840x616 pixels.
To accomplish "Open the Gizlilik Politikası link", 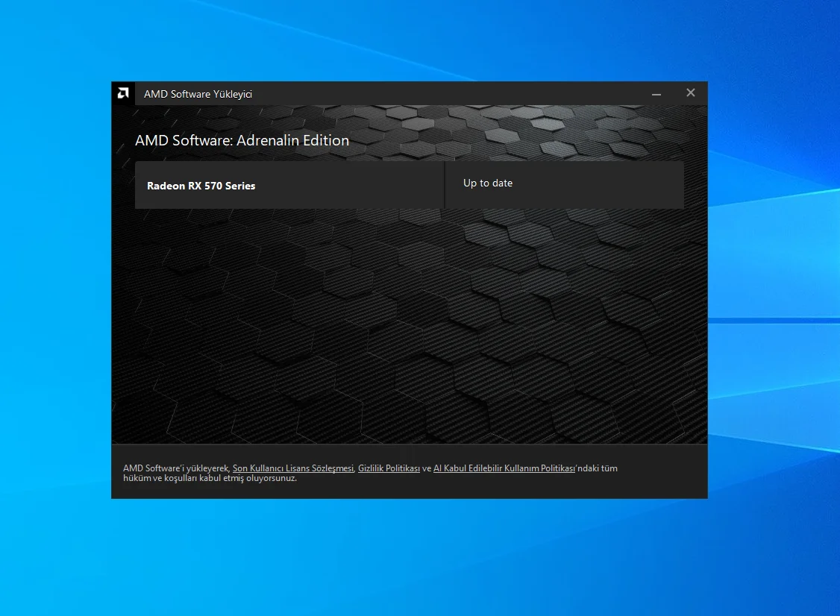I will [x=389, y=468].
